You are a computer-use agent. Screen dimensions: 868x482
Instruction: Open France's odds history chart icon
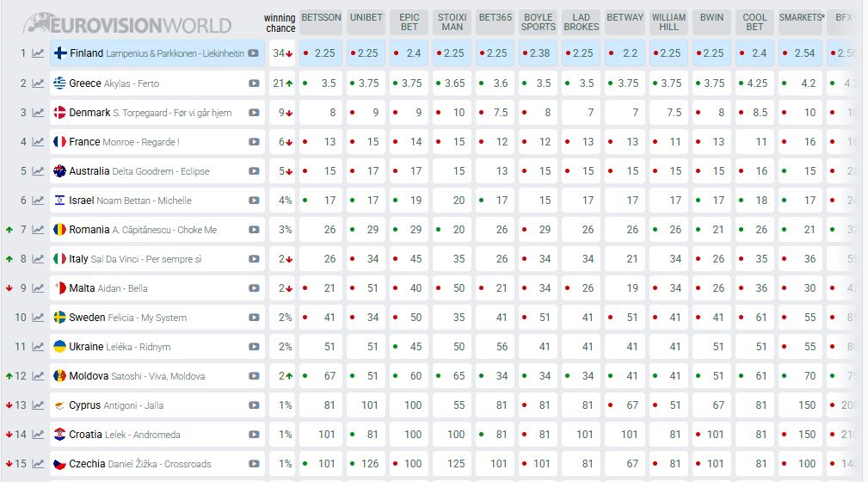(x=38, y=142)
